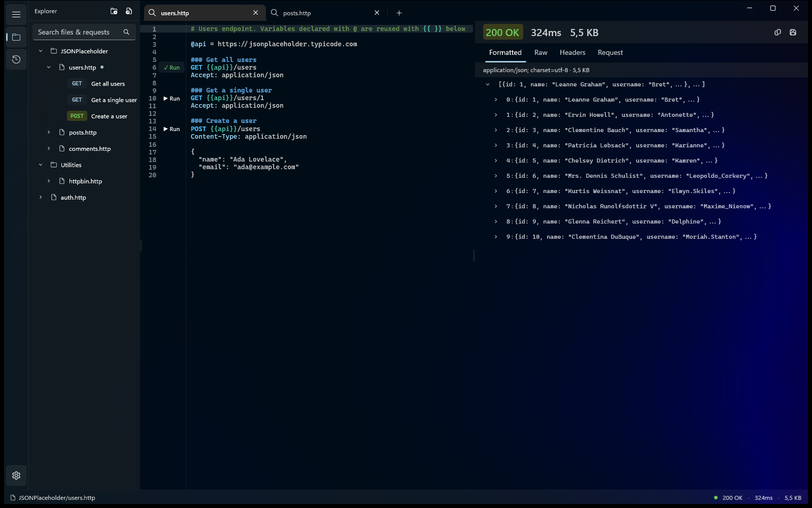The height and width of the screenshot is (508, 812).
Task: Select the Headers response tab
Action: [572, 53]
